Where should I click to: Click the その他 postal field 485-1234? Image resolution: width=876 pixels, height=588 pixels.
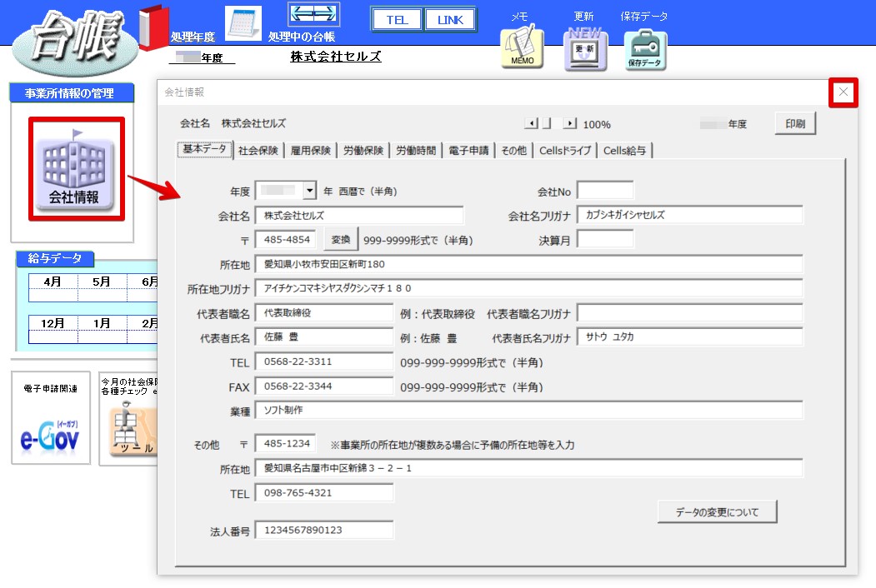click(286, 443)
